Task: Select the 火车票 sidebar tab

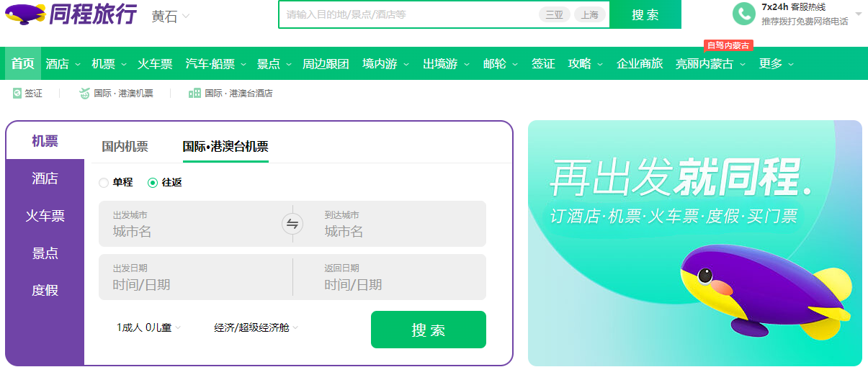Action: pos(45,216)
